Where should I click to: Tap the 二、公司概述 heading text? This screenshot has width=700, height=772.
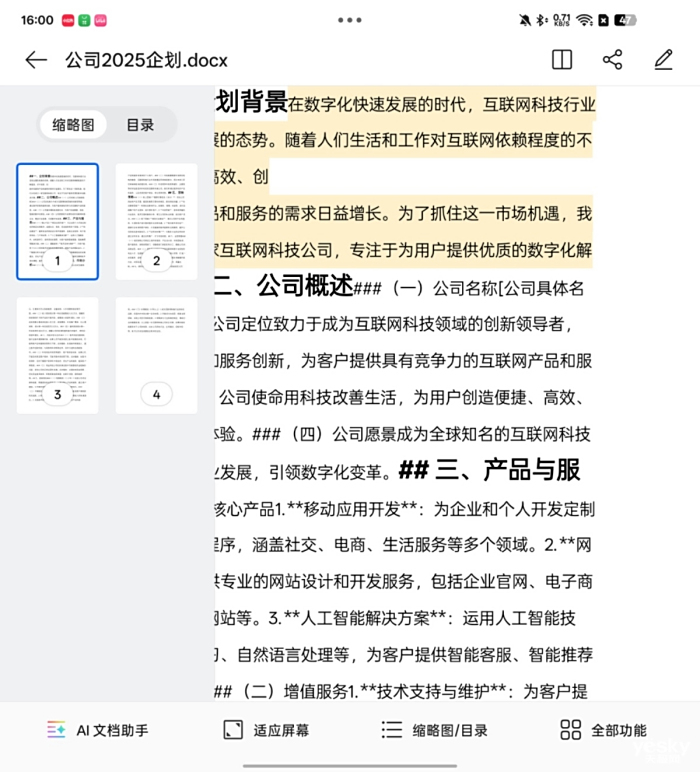coord(282,287)
